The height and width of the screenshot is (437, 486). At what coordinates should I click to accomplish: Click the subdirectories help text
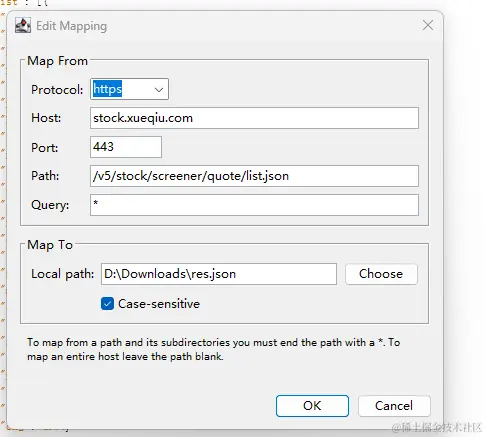point(214,349)
